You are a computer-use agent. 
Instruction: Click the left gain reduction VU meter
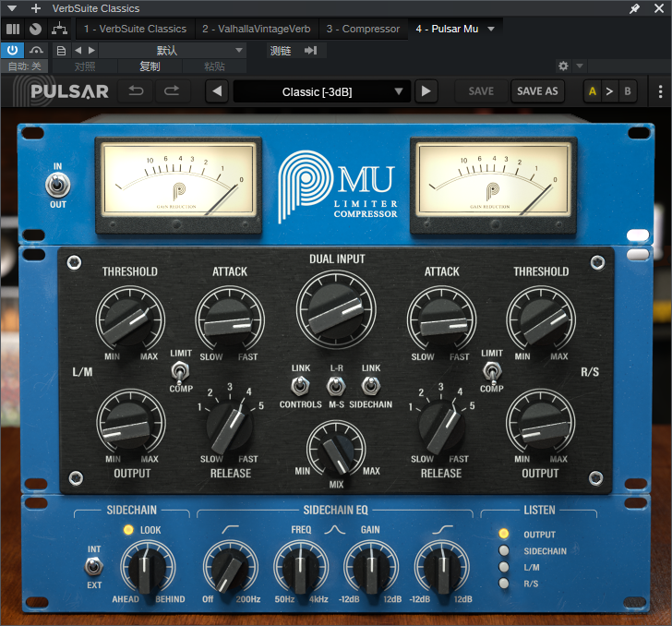pyautogui.click(x=178, y=186)
